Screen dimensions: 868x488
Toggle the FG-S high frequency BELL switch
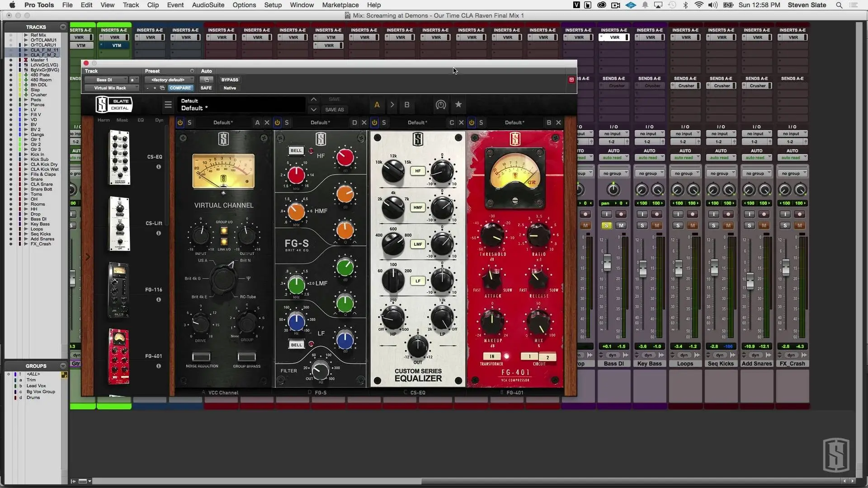(296, 150)
